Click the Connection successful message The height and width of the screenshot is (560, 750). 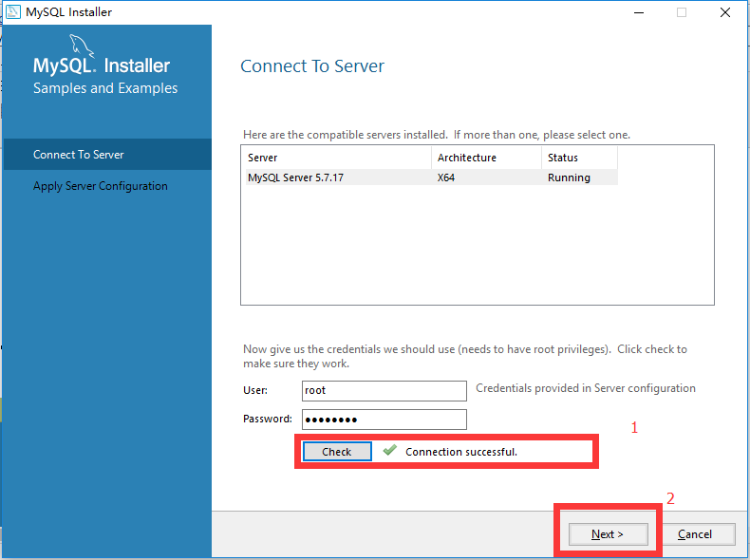tap(461, 452)
